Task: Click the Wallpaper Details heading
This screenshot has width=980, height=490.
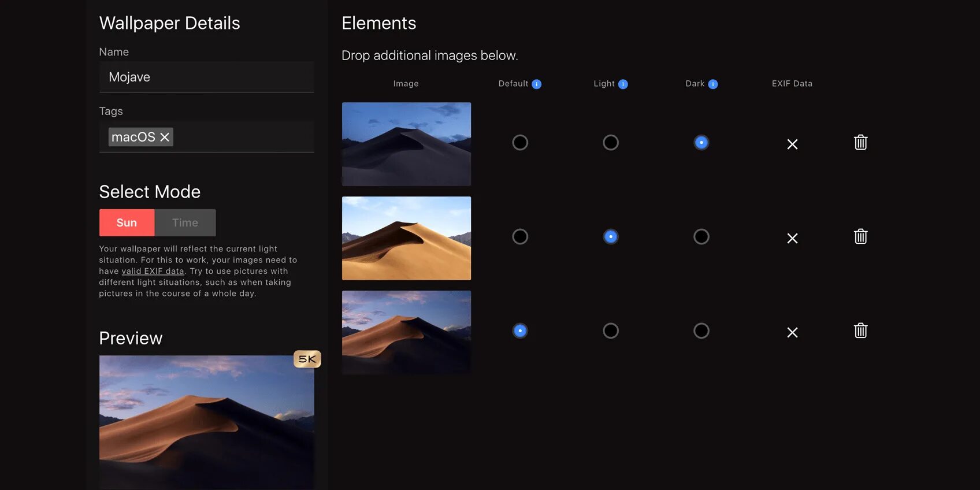Action: coord(169,23)
